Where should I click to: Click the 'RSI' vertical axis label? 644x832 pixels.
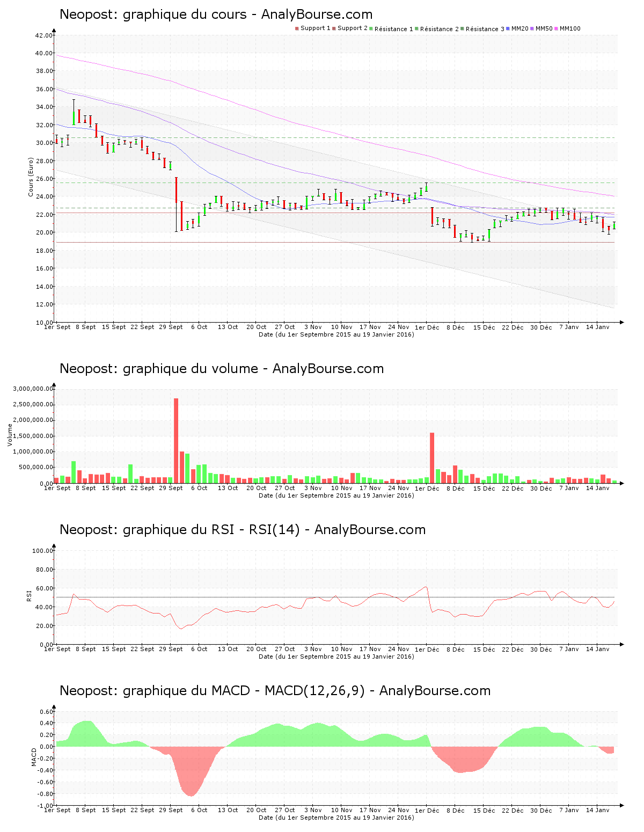click(x=29, y=595)
